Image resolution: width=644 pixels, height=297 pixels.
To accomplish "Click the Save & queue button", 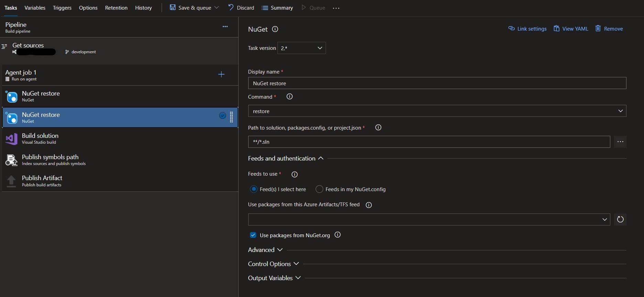I will (x=190, y=8).
